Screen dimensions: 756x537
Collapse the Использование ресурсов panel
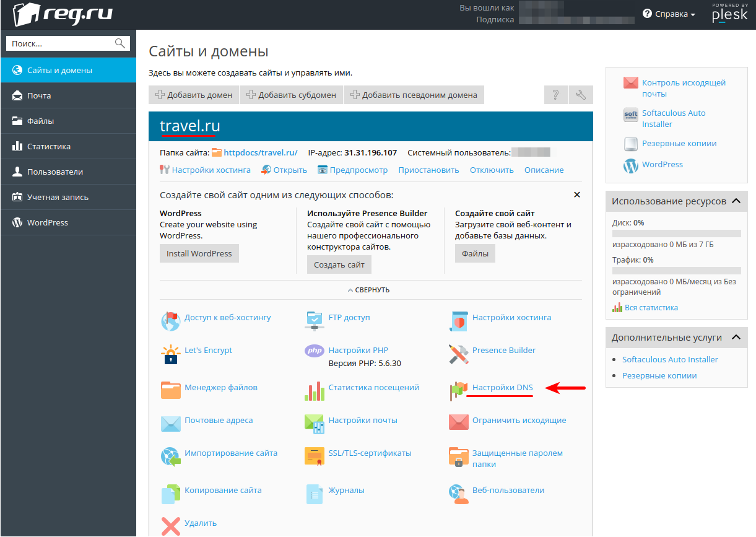click(x=736, y=201)
